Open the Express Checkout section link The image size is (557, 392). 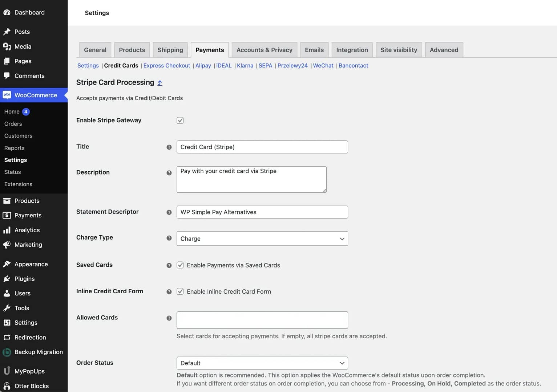[167, 65]
